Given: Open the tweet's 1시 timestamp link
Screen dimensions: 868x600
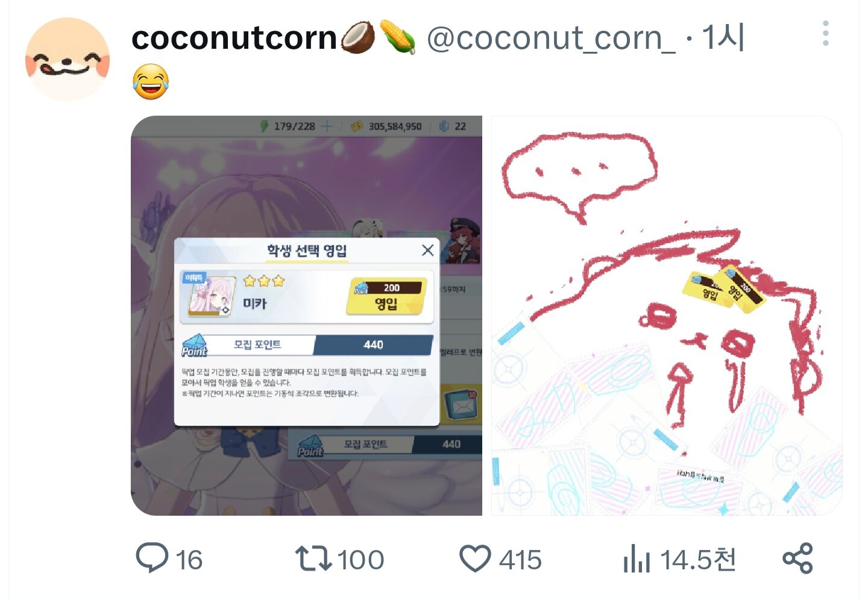Looking at the screenshot, I should coord(723,38).
